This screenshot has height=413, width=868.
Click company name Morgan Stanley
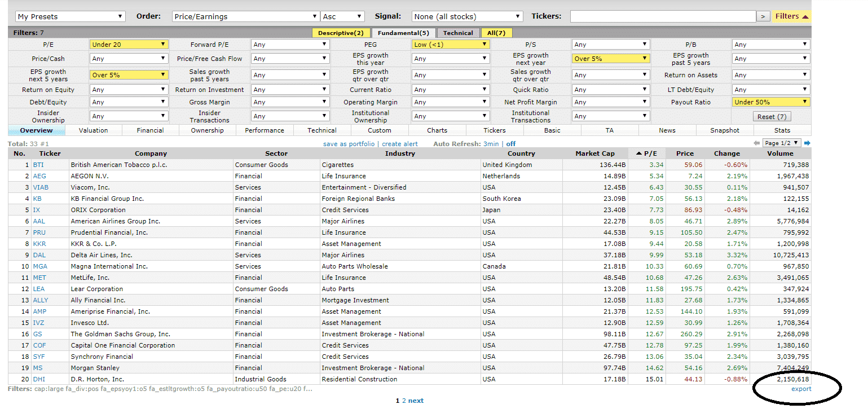[x=95, y=368]
